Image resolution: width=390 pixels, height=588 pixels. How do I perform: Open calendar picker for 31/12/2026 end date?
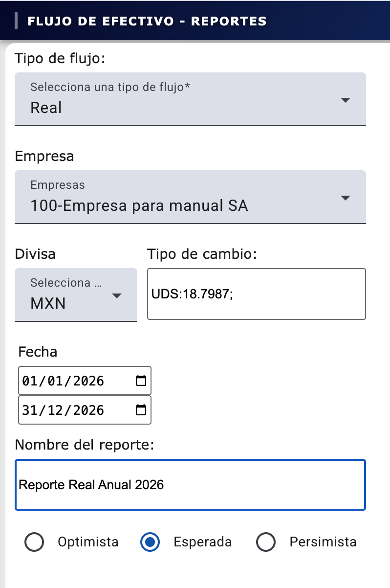141,410
